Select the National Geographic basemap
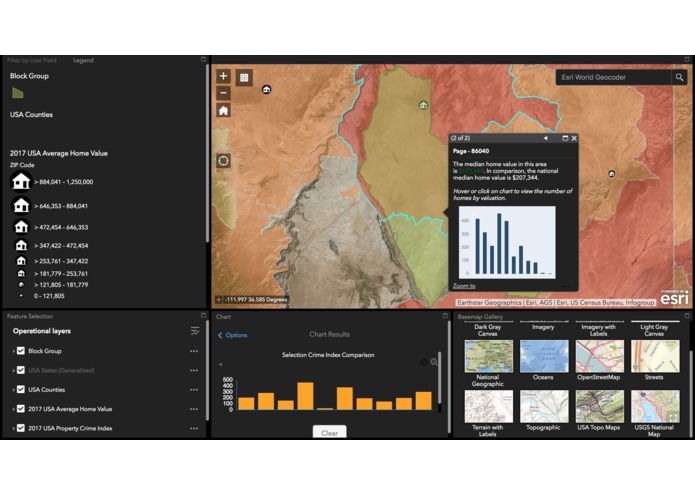 tap(488, 356)
